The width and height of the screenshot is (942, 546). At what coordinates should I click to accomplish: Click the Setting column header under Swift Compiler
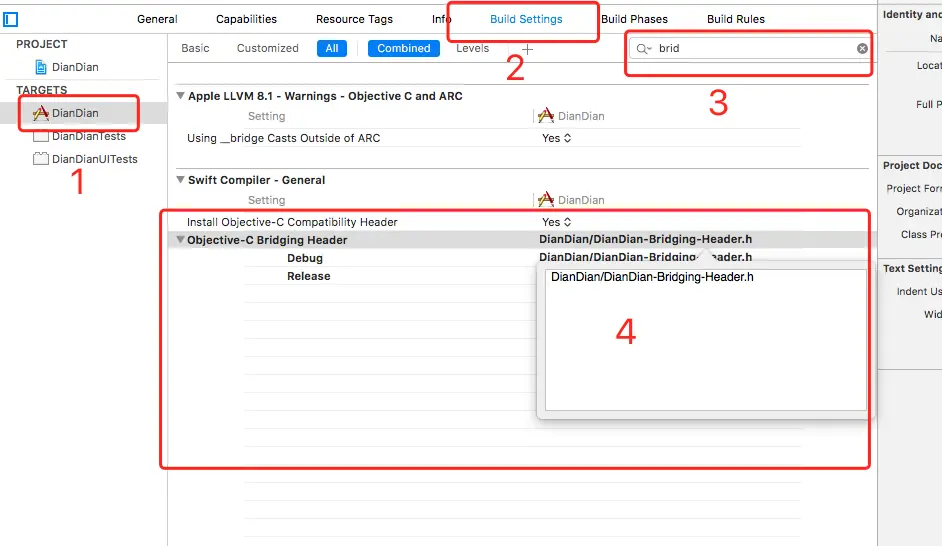tap(266, 200)
